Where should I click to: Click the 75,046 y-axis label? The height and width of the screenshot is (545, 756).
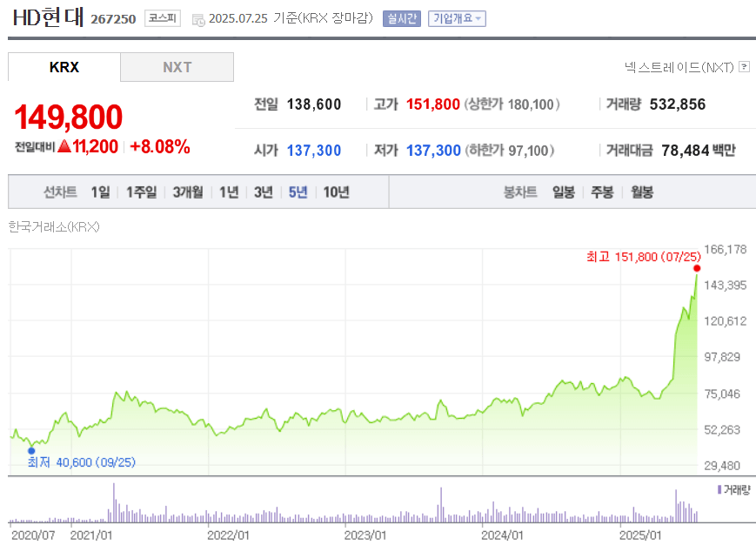click(x=722, y=394)
